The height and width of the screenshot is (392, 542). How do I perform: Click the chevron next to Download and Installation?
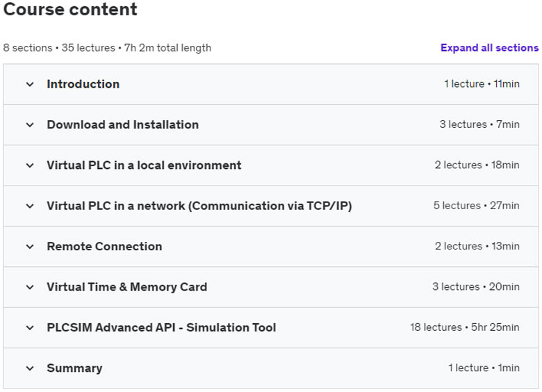coord(29,125)
